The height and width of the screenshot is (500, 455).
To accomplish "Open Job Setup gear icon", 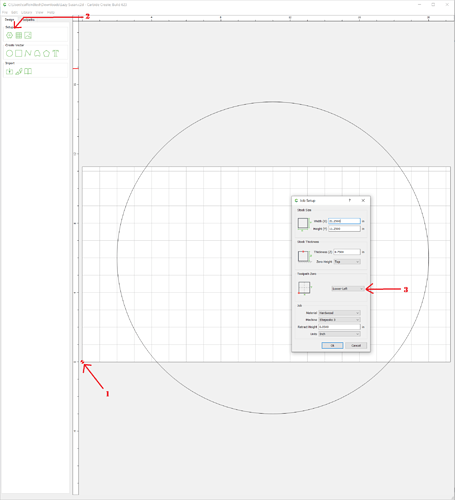I will pos(9,35).
